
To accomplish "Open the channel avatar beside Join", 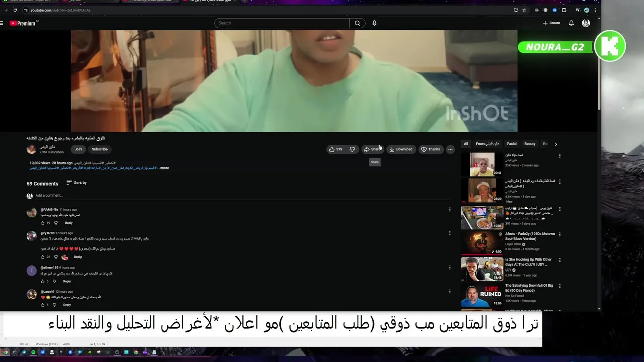I will [31, 149].
